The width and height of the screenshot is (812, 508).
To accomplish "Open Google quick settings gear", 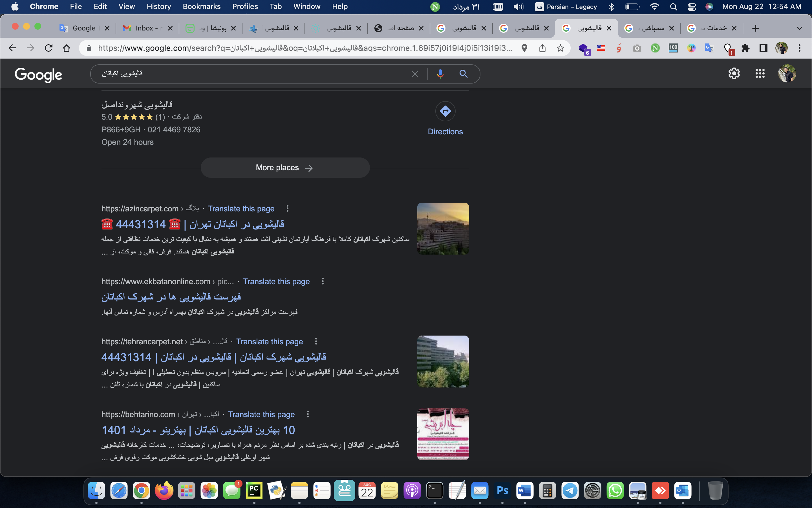I will click(x=734, y=74).
